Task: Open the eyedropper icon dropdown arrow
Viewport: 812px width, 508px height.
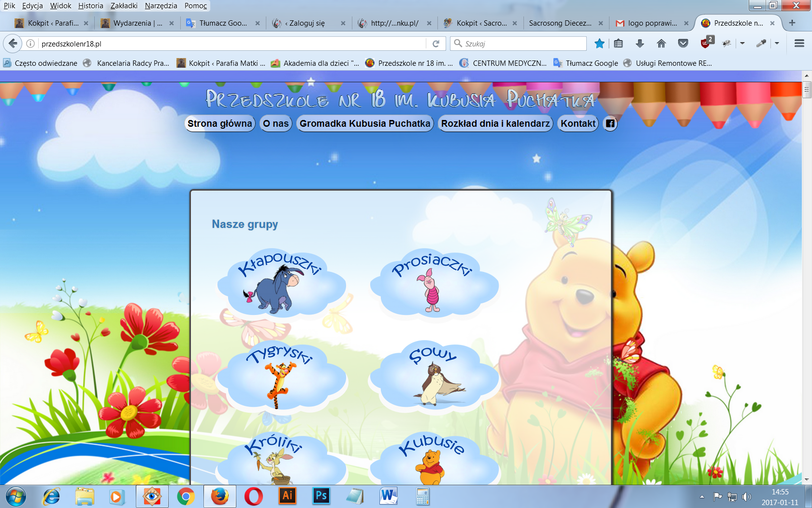Action: pyautogui.click(x=777, y=44)
